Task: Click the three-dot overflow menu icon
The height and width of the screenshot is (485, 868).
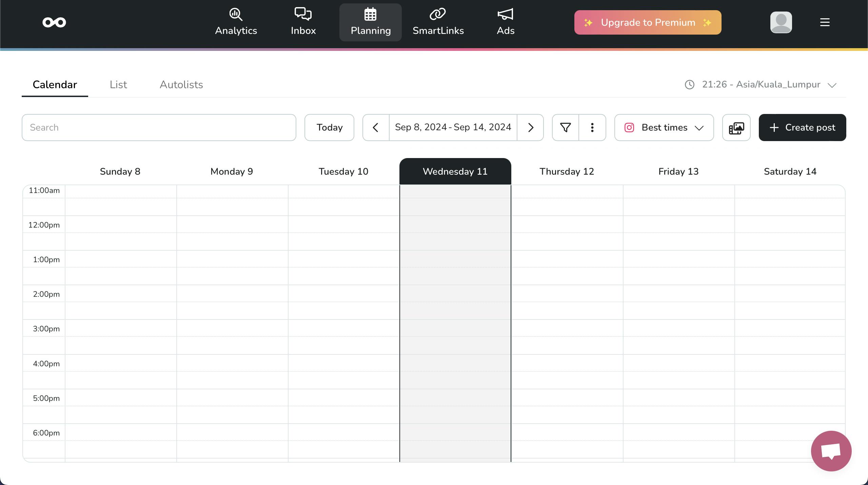Action: [593, 127]
